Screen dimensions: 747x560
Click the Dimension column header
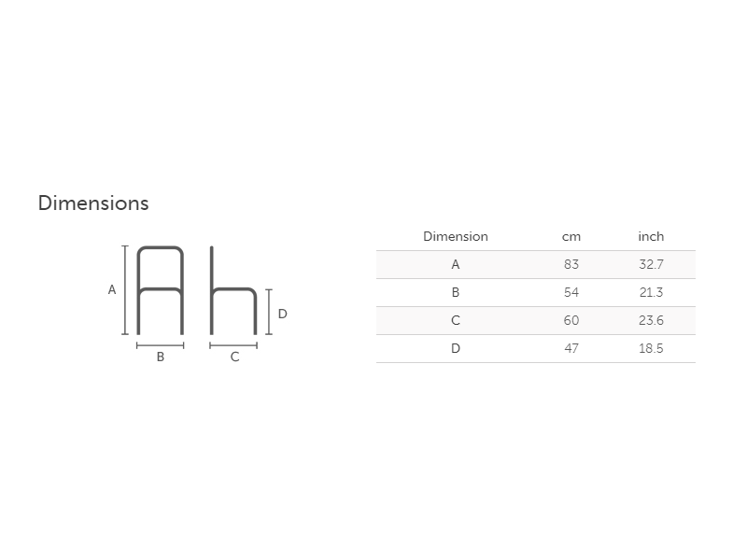[456, 236]
